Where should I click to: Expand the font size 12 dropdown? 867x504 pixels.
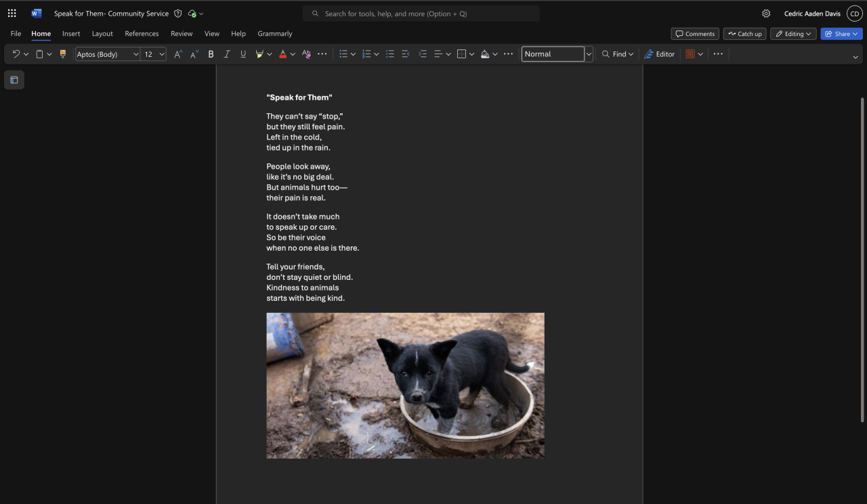click(x=162, y=54)
